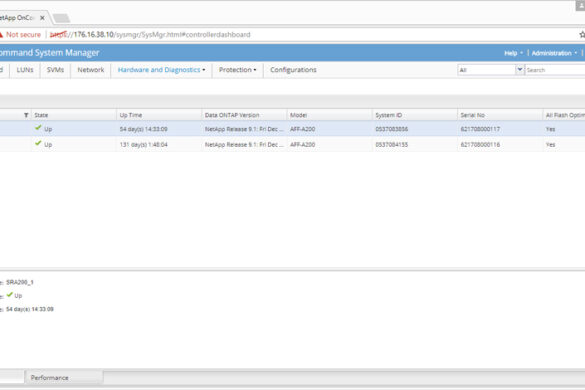The image size is (585, 390).
Task: Open the Administration dropdown menu
Action: click(x=554, y=53)
